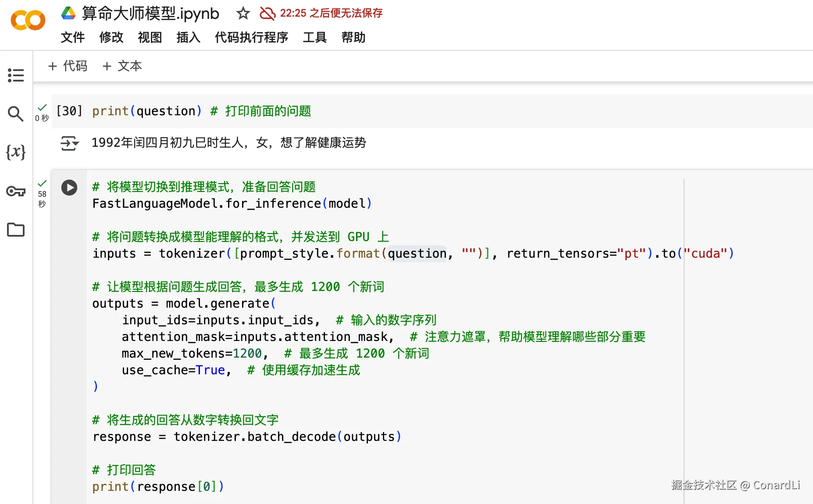This screenshot has width=813, height=504.
Task: Open the 文件 menu
Action: [x=73, y=37]
